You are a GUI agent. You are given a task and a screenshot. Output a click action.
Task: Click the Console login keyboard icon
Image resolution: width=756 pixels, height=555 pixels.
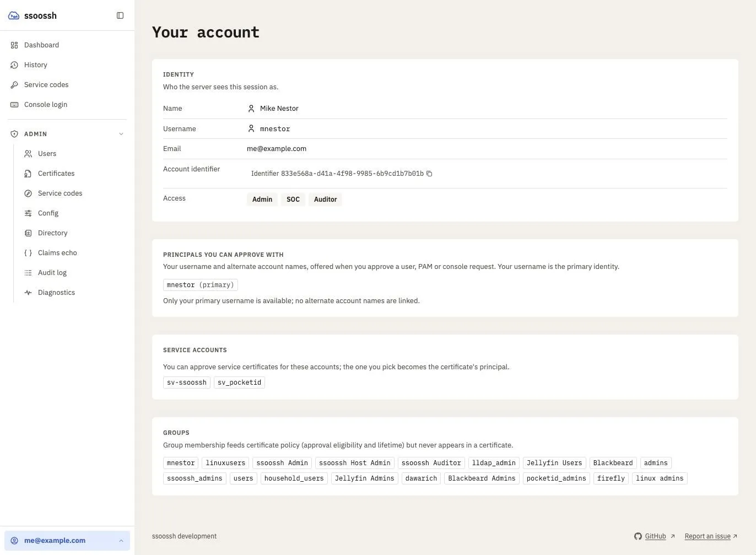pyautogui.click(x=14, y=105)
